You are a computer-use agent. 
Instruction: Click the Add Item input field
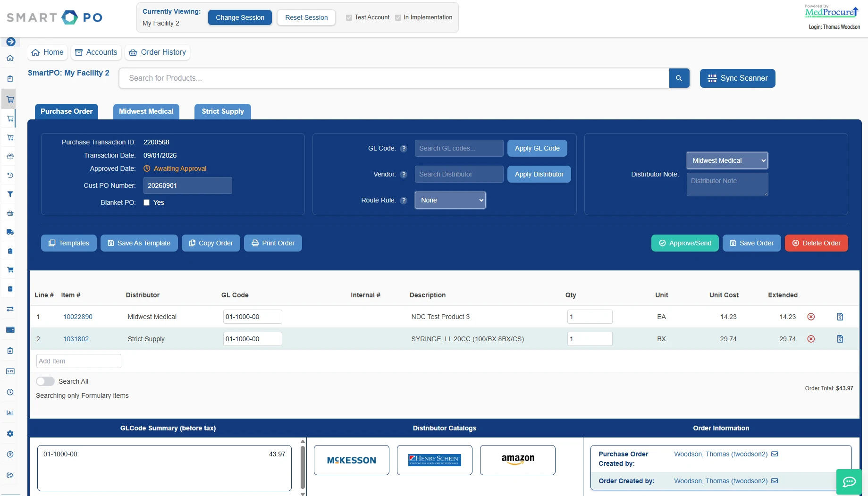[x=79, y=361]
